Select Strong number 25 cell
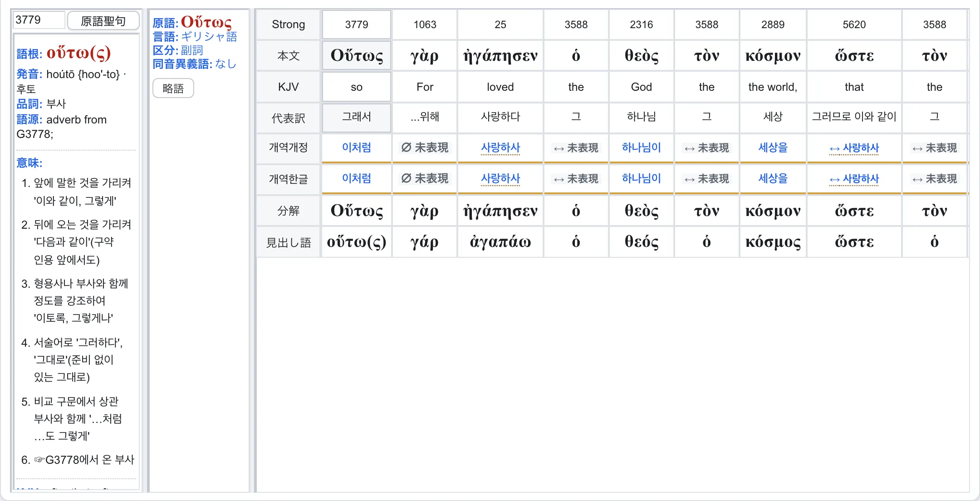This screenshot has height=501, width=980. (500, 25)
